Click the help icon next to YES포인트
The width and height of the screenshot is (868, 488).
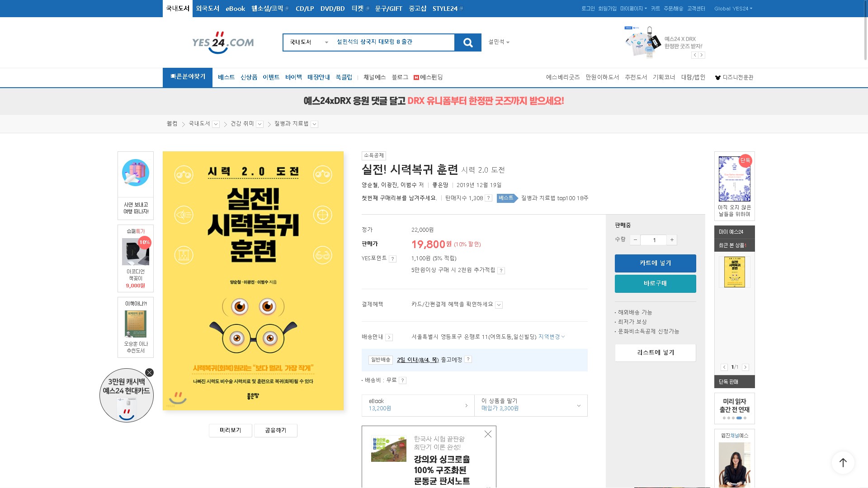393,259
